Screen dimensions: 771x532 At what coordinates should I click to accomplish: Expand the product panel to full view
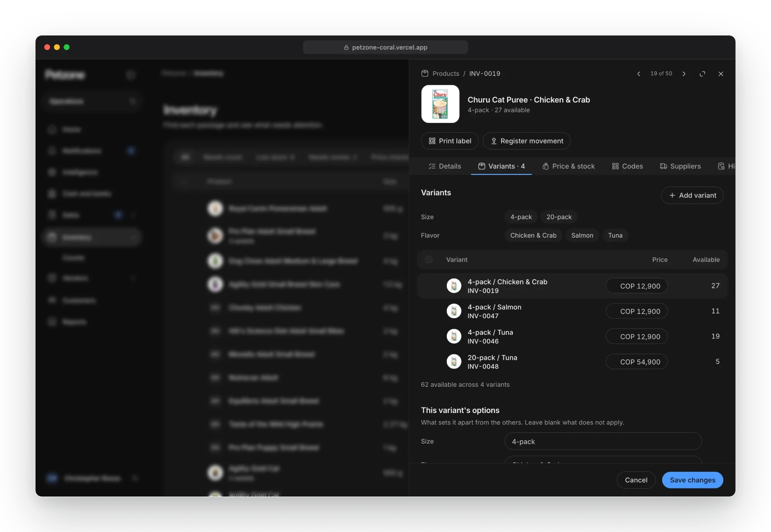tap(702, 74)
